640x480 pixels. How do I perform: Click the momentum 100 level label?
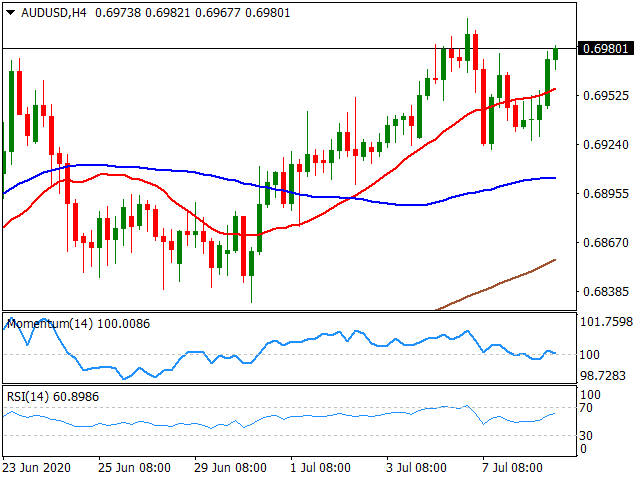point(589,354)
